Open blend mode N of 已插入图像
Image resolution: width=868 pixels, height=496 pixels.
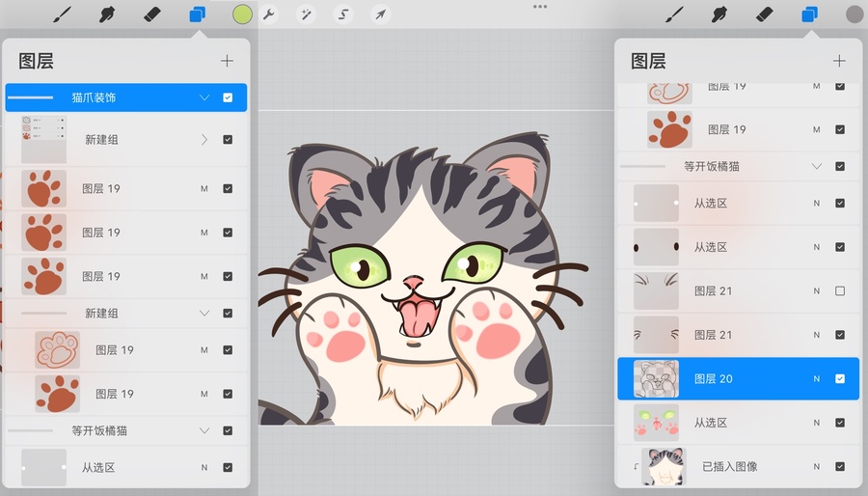click(817, 467)
